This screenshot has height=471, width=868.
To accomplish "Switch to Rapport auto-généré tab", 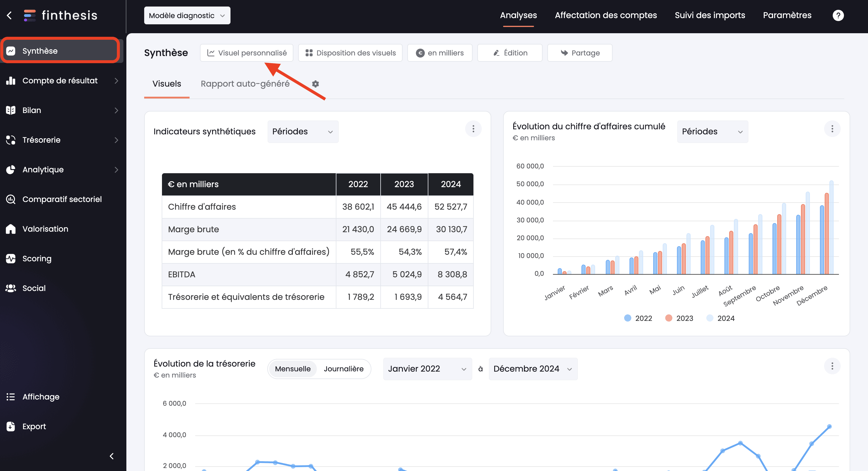I will 245,84.
